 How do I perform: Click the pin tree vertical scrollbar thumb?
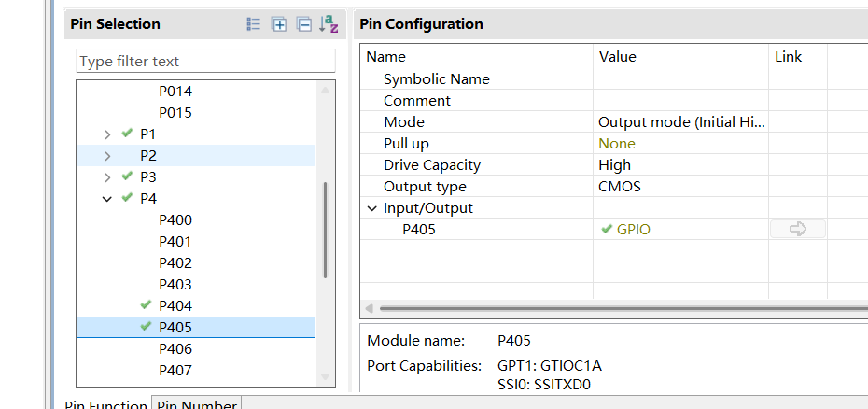pyautogui.click(x=326, y=230)
